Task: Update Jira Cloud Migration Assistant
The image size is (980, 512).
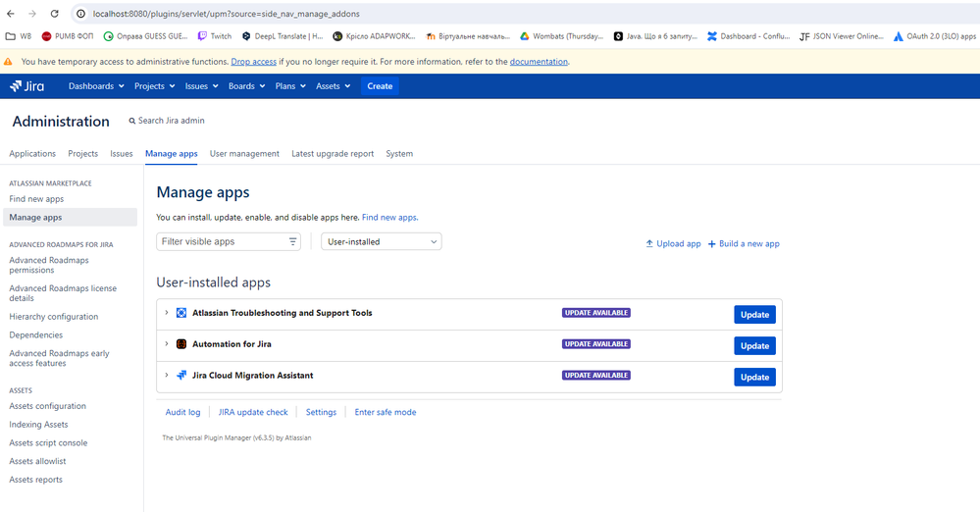Action: (x=754, y=377)
